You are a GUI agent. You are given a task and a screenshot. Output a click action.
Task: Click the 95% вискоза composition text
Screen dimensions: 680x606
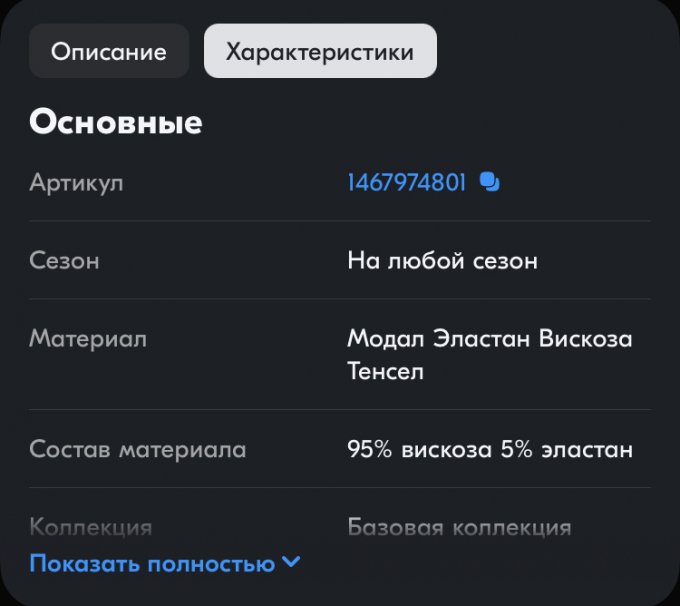pyautogui.click(x=420, y=449)
